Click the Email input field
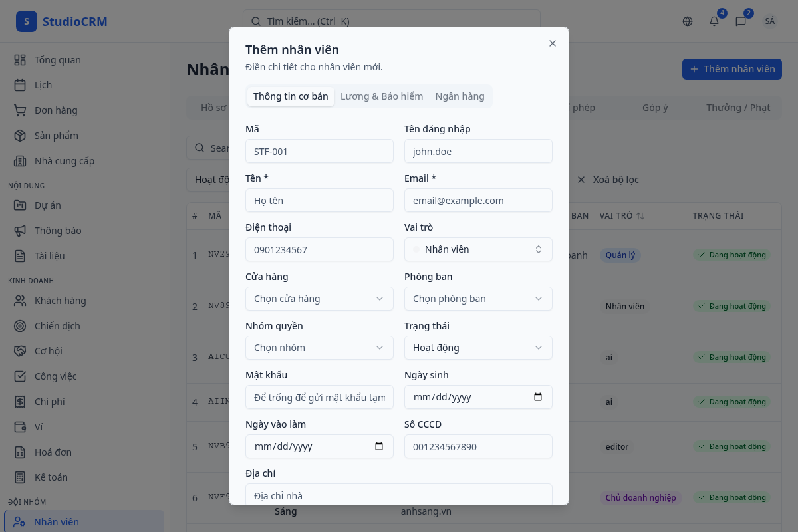Screen dimensions: 798x532 point(478,200)
